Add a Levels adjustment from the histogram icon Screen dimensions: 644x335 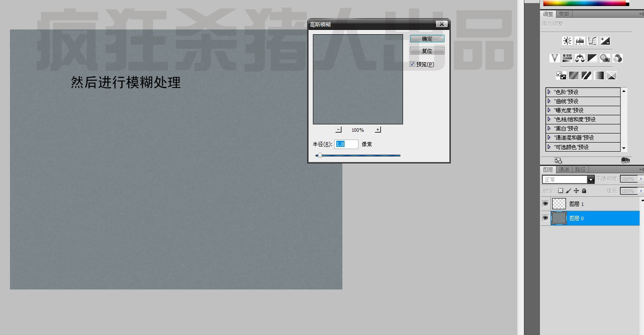[x=580, y=41]
